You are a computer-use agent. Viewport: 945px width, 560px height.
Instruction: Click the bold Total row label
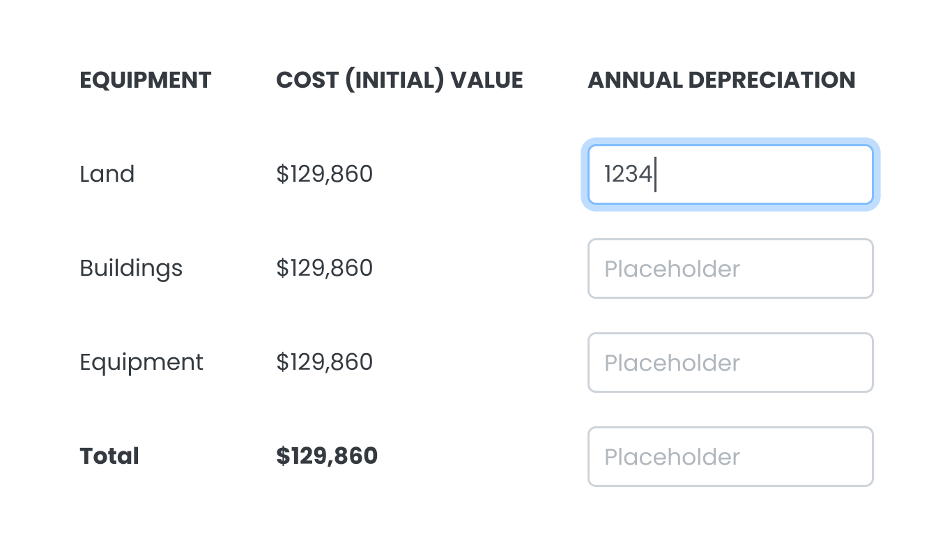109,456
